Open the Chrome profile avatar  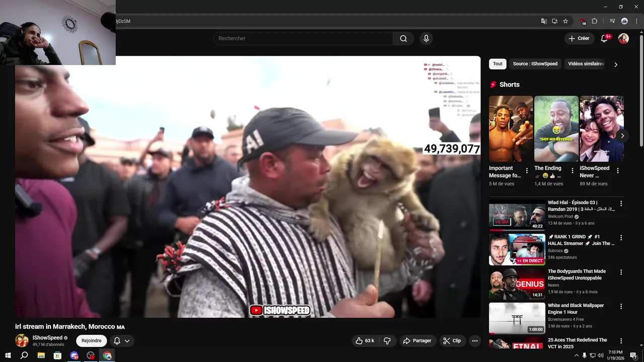(x=624, y=21)
